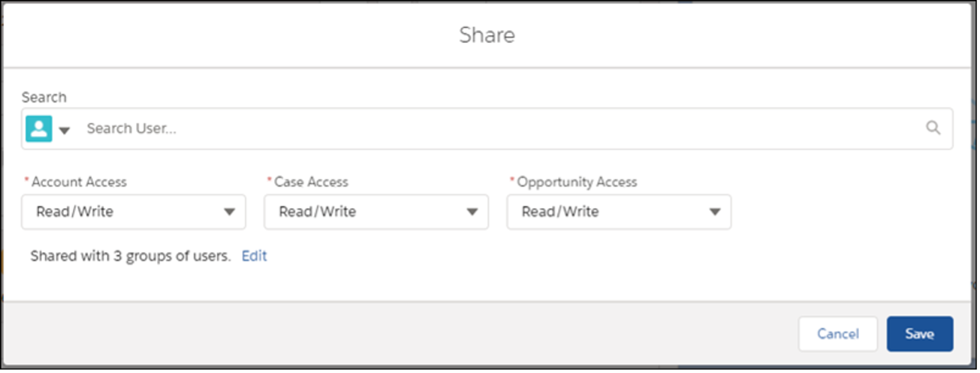Click the Share dialog heading
The height and width of the screenshot is (373, 980).
click(x=487, y=35)
